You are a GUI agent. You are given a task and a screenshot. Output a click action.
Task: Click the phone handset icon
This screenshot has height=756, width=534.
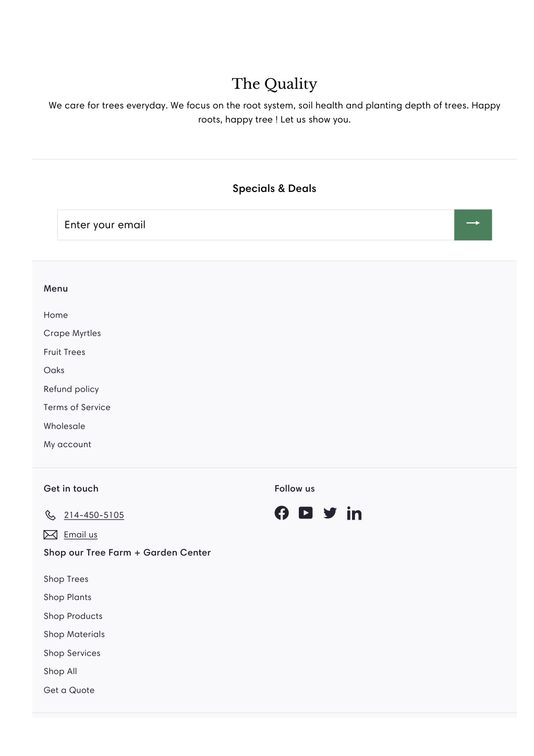(50, 515)
